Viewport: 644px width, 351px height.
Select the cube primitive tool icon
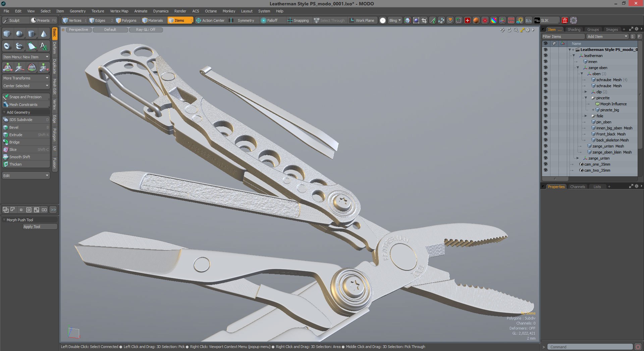point(7,34)
